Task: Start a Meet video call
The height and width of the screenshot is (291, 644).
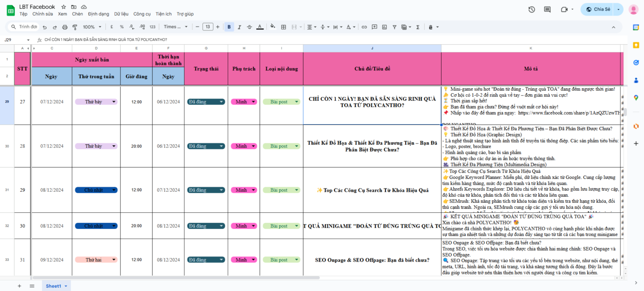Action: (x=564, y=9)
